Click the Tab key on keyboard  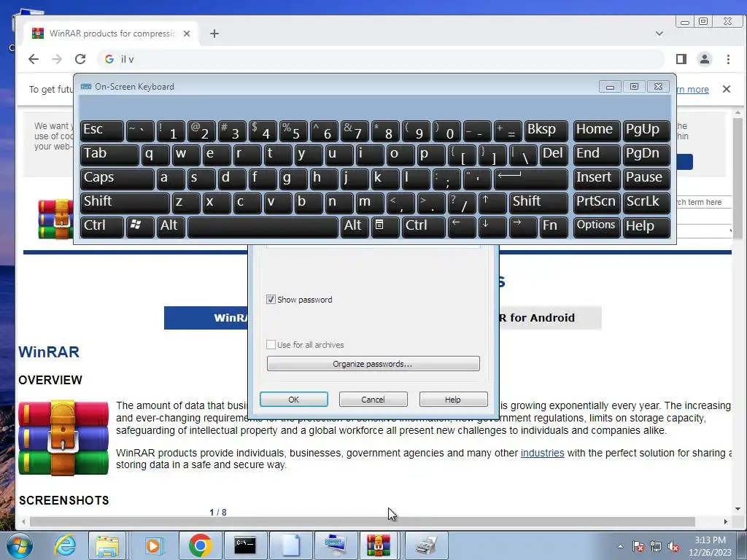pyautogui.click(x=109, y=155)
